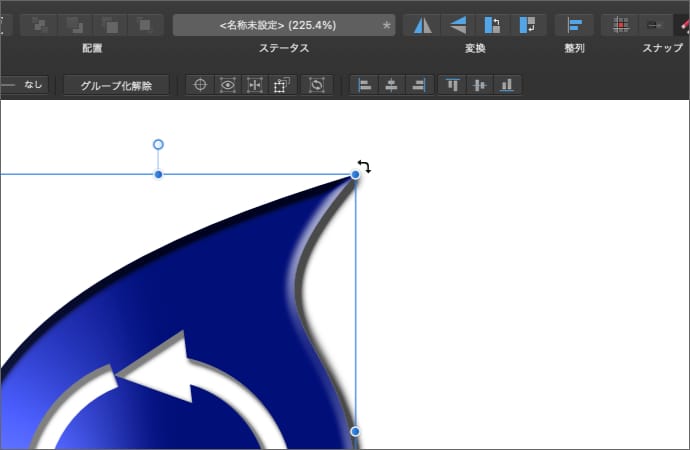Open the スナップ snapping grid options
Viewport: 690px width, 450px height.
[x=622, y=25]
